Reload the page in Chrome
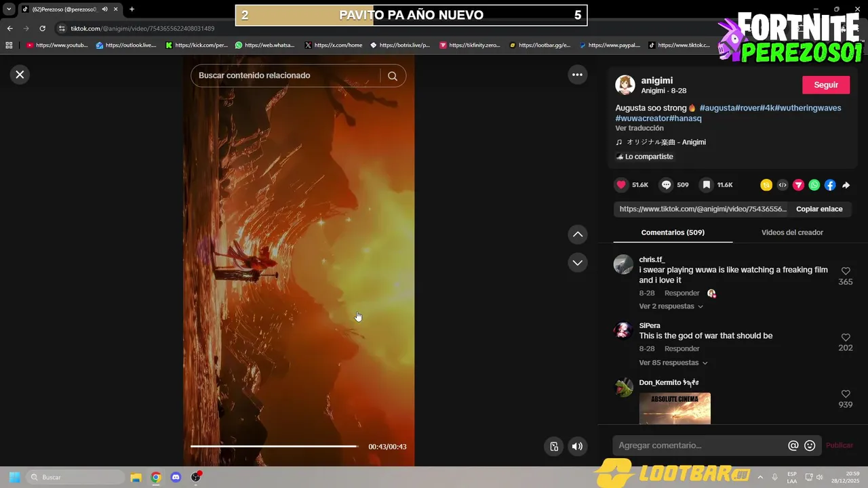 click(x=42, y=28)
